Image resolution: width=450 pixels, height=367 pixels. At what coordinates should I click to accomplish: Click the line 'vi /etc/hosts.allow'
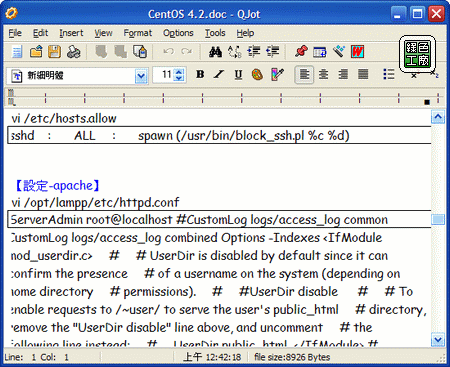coord(64,118)
